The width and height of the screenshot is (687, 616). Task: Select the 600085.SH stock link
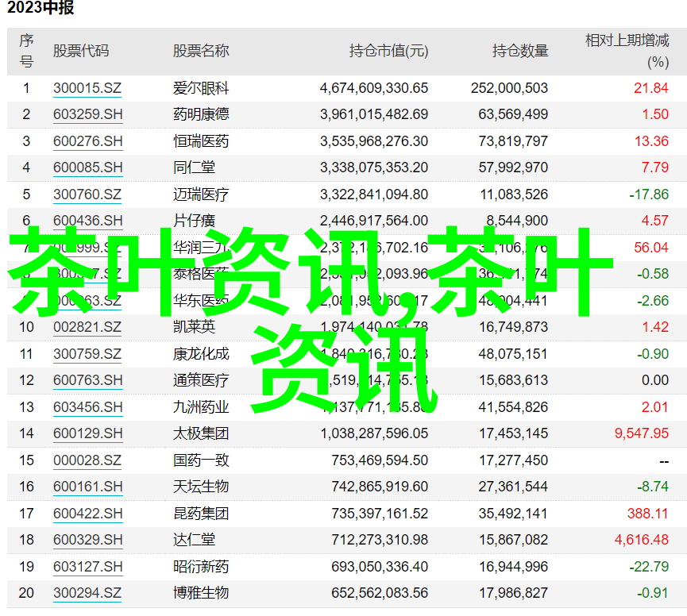(x=88, y=167)
